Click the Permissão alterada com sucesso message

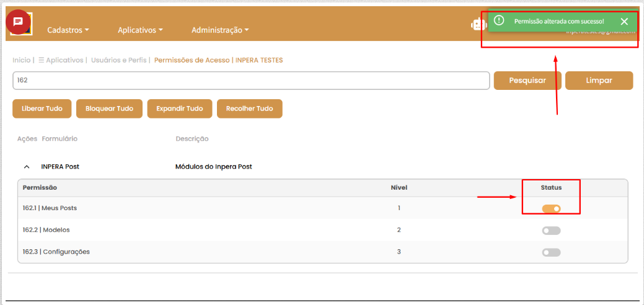(x=559, y=20)
